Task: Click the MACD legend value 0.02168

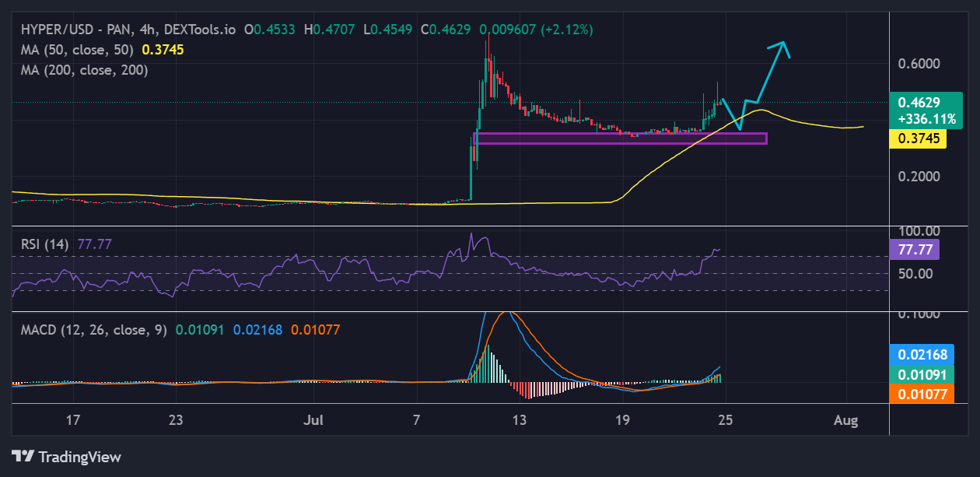Action: point(257,330)
